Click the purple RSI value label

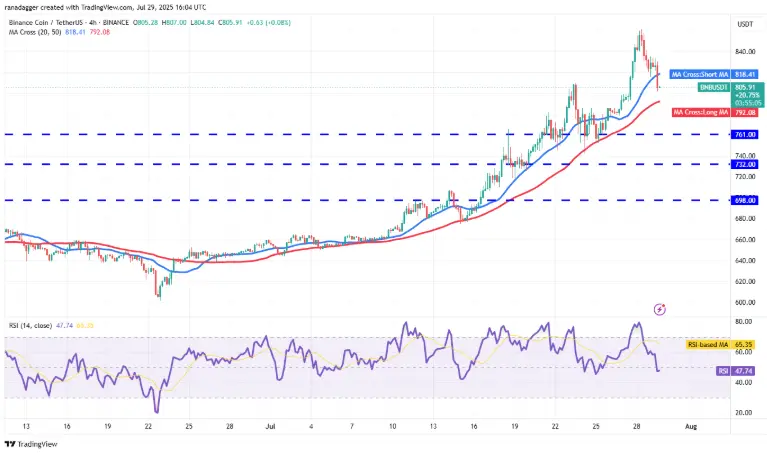pos(723,371)
